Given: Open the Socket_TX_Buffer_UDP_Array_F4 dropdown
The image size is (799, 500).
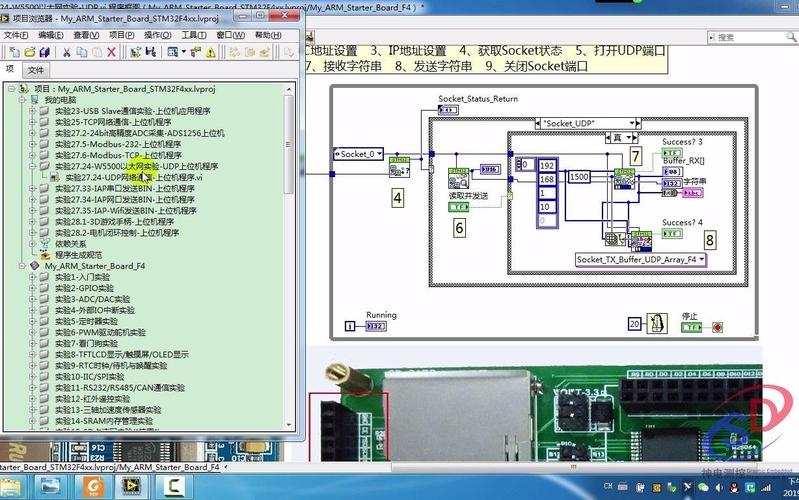Looking at the screenshot, I should (702, 259).
